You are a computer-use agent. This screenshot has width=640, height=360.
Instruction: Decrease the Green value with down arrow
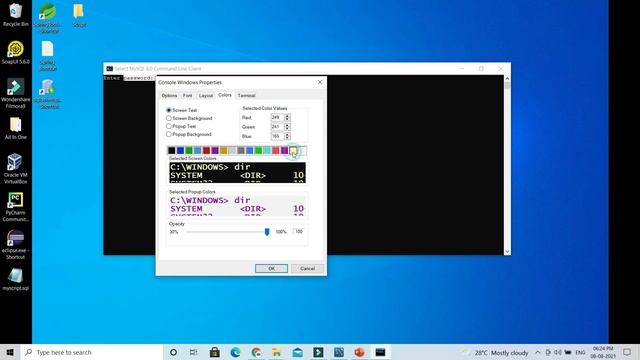click(x=287, y=129)
